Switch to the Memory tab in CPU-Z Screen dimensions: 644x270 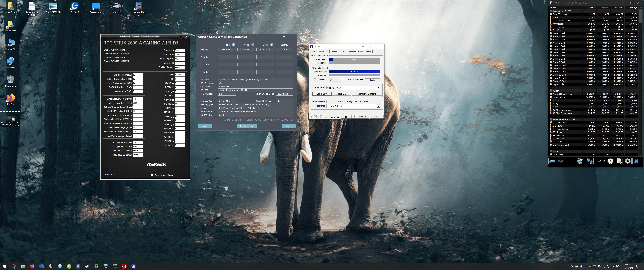tap(334, 52)
